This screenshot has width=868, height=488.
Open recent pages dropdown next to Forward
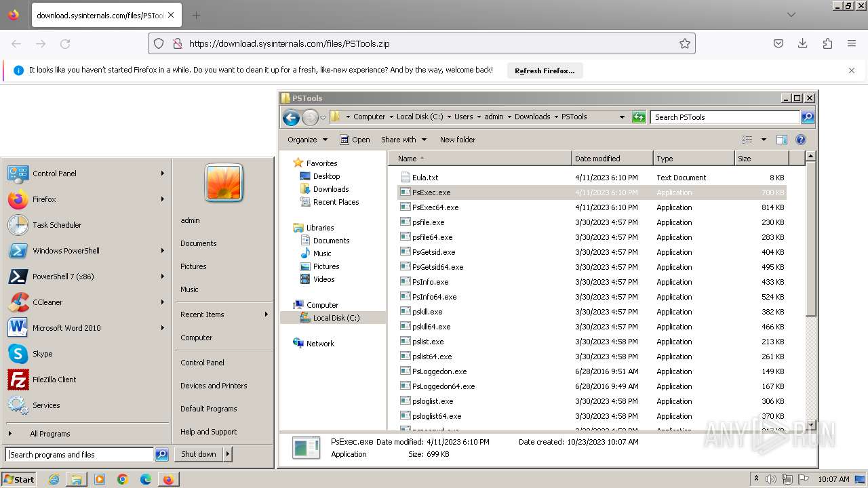[323, 117]
